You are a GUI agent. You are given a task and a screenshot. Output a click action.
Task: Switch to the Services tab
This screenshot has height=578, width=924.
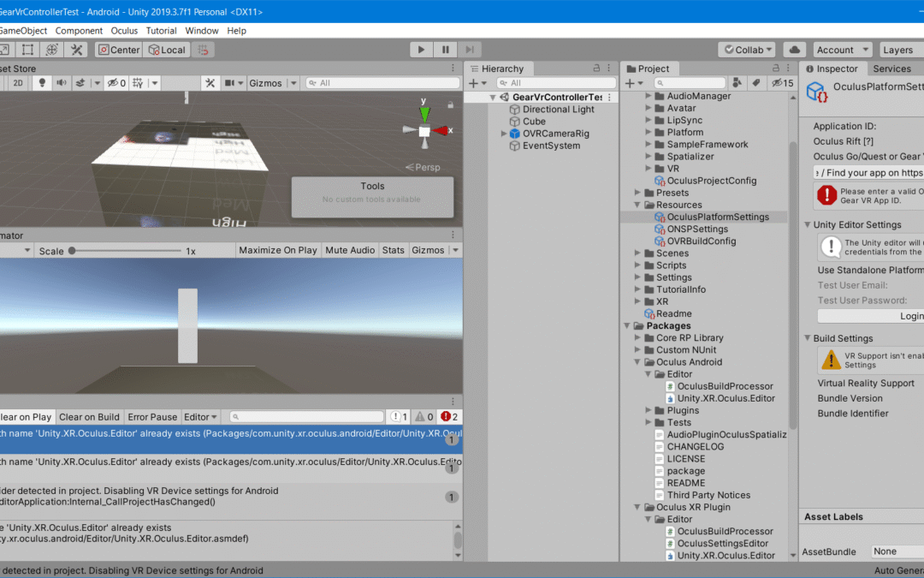(x=891, y=69)
